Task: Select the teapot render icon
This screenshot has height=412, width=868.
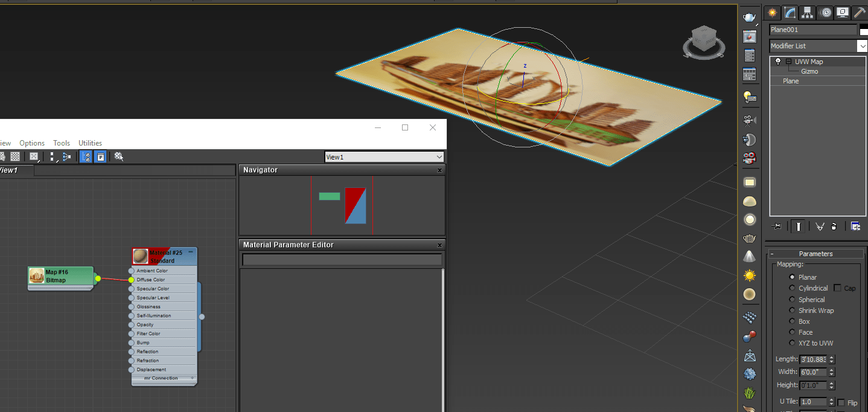Action: 750,17
